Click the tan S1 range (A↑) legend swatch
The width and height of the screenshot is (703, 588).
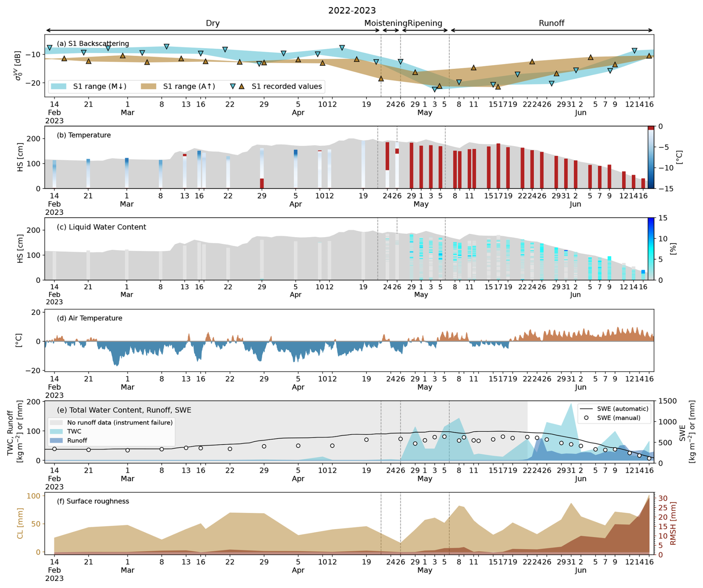(149, 87)
